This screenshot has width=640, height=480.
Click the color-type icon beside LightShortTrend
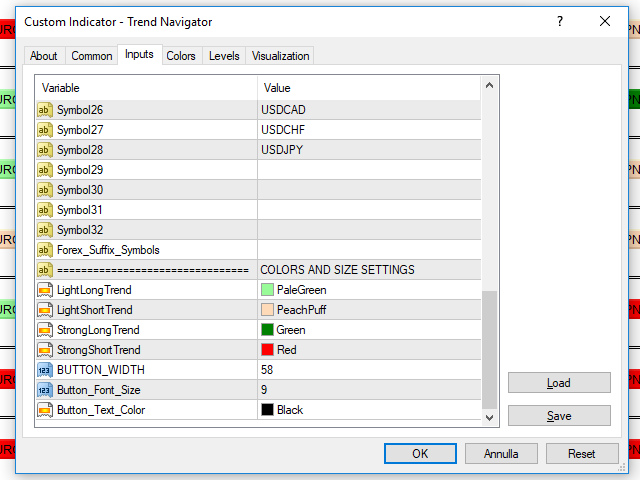[x=45, y=310]
